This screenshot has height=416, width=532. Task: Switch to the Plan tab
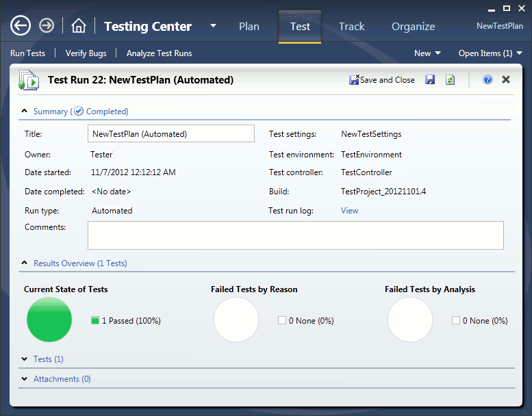[x=249, y=27]
